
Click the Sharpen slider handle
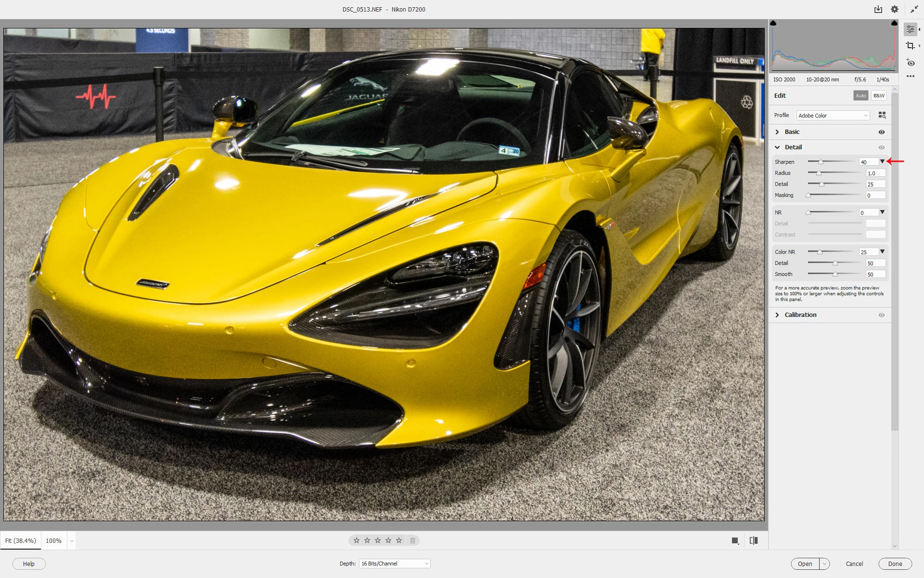click(821, 162)
